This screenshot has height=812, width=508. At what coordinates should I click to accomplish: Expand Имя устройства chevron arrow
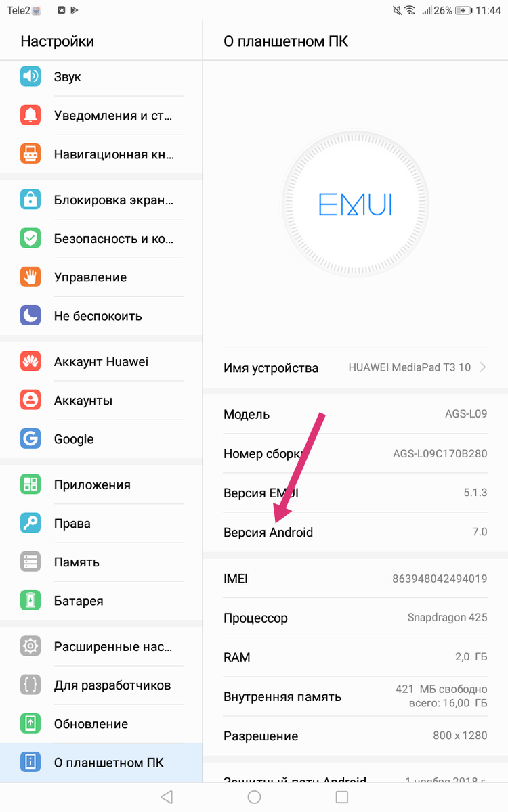(x=483, y=367)
